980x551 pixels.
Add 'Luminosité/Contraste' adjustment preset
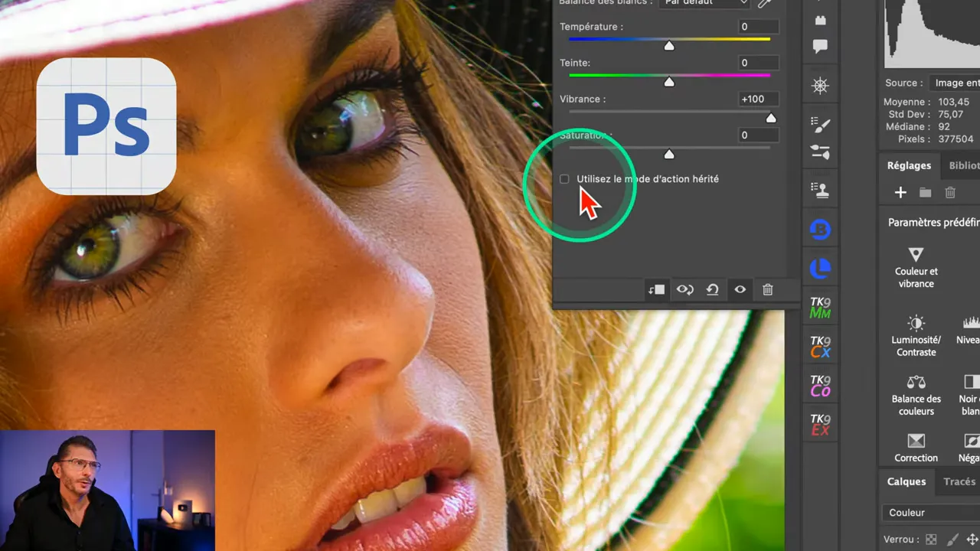916,335
